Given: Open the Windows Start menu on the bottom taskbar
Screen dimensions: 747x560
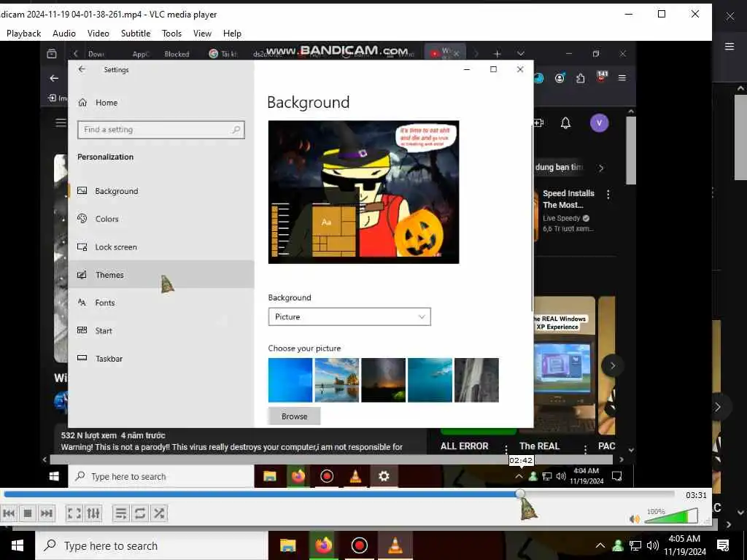Looking at the screenshot, I should (x=18, y=545).
